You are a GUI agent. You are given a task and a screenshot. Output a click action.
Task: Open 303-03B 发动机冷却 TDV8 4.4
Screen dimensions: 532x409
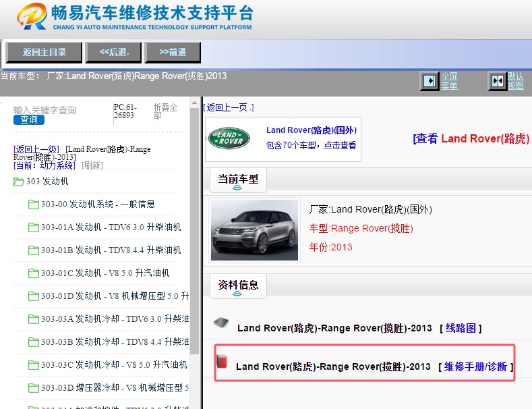coord(115,342)
